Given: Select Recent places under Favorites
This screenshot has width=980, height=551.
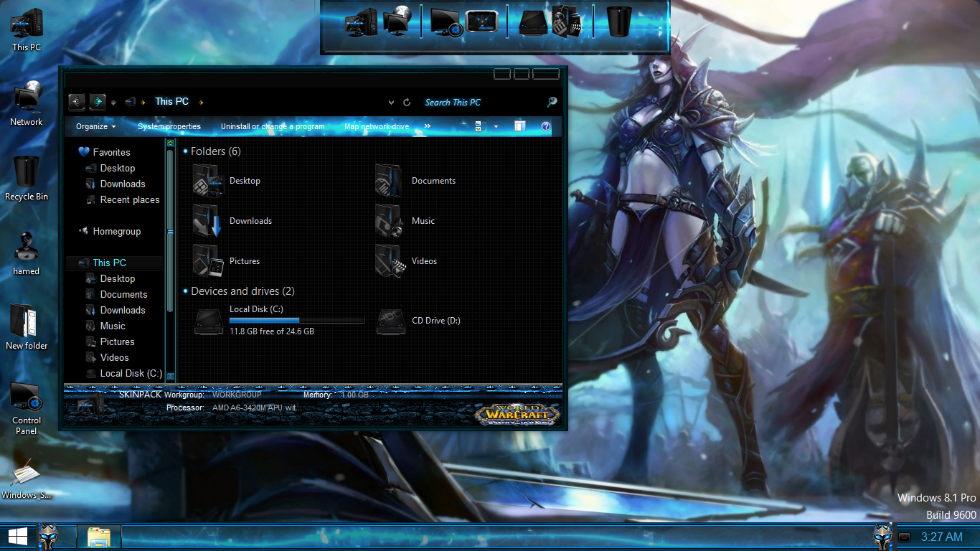Looking at the screenshot, I should tap(129, 200).
